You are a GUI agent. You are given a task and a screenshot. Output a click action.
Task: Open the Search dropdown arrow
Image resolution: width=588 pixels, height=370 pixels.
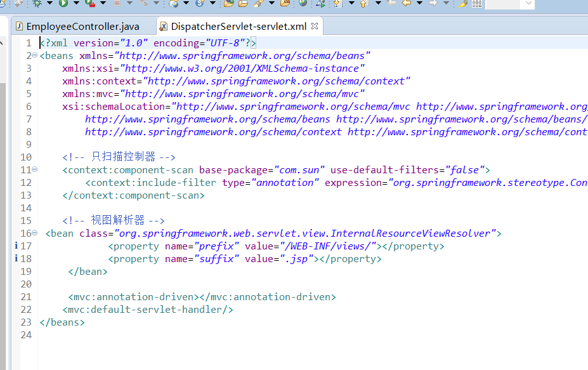click(272, 3)
